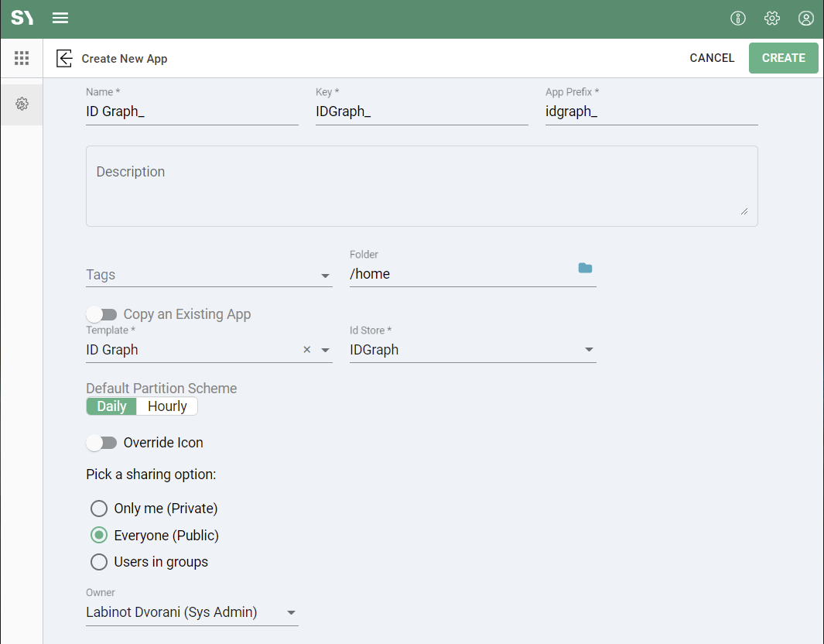Click the info icon in header

coord(738,19)
